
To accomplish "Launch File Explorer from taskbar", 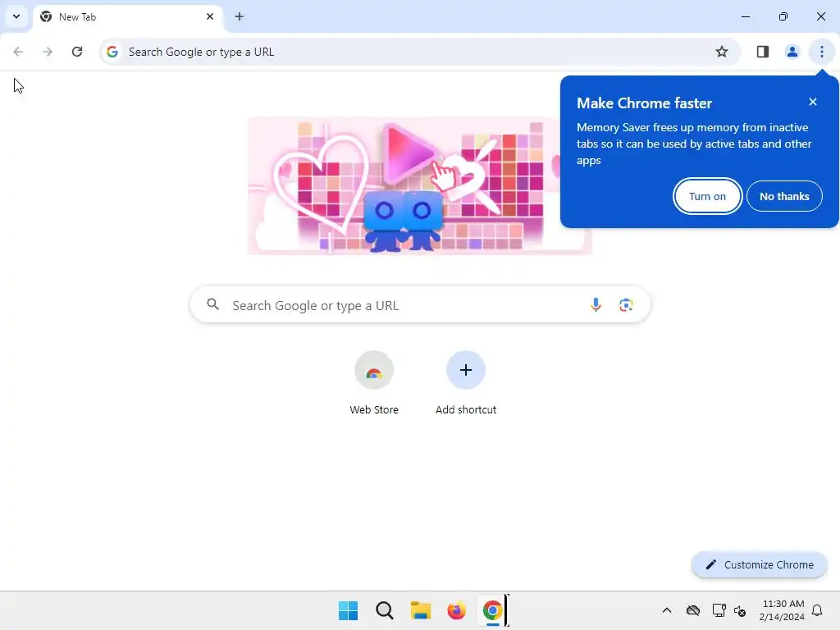I will click(421, 610).
